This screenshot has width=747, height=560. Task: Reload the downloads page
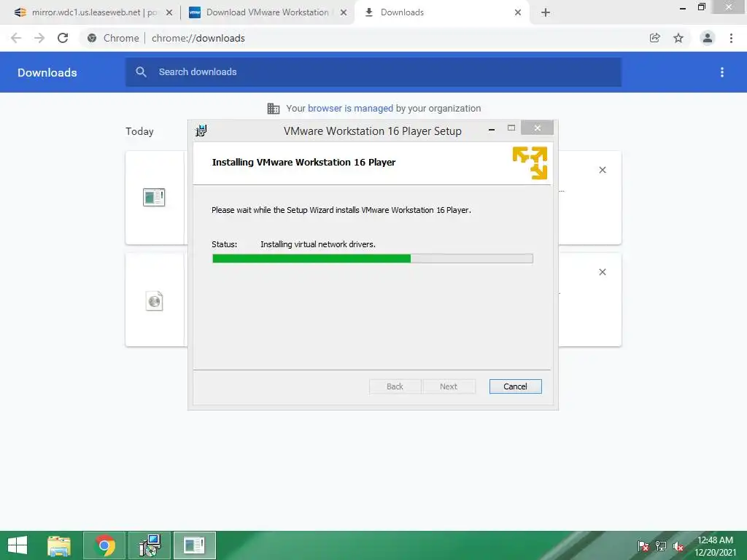click(x=63, y=38)
